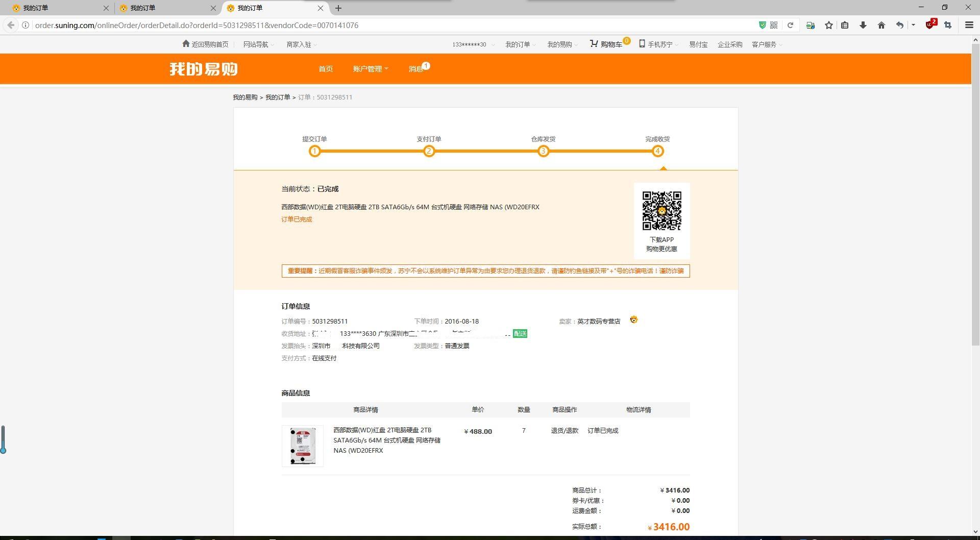
Task: Click the total amount ¥3416.00 in orange
Action: coord(669,527)
